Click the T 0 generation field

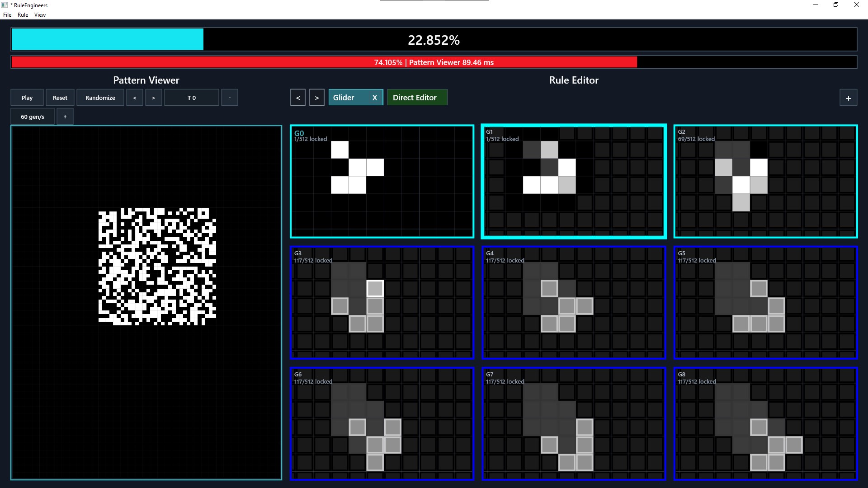[192, 98]
